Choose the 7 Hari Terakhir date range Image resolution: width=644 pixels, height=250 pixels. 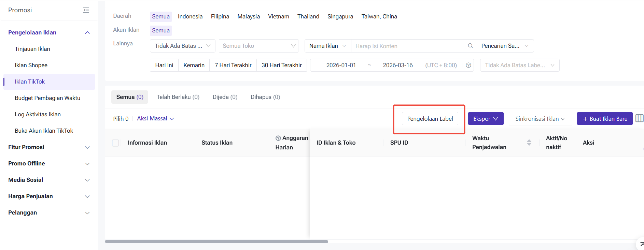tap(233, 65)
